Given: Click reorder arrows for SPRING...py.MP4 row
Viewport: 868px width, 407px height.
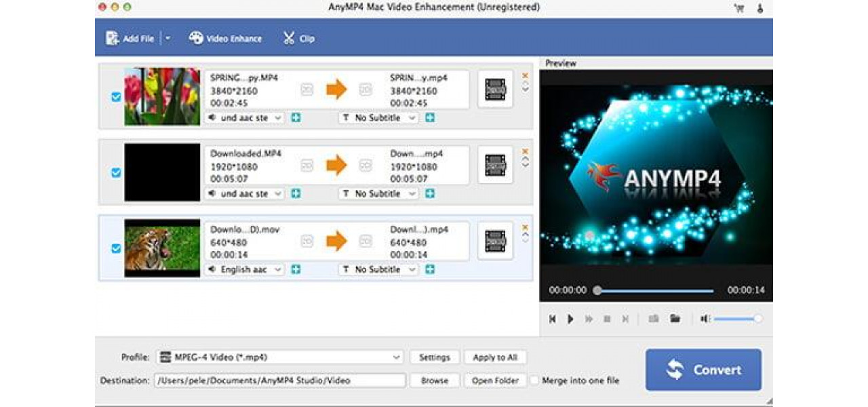Looking at the screenshot, I should pos(525,88).
